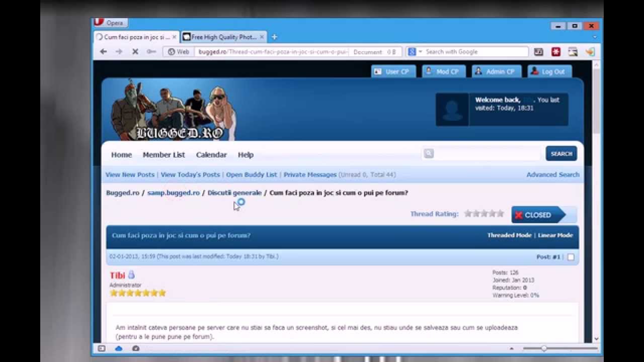Screen dimensions: 644x362
Task: Open Private Messages
Action: [x=310, y=174]
